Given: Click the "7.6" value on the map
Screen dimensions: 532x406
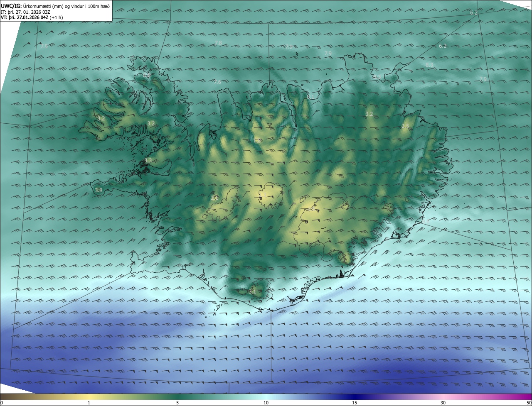Looking at the screenshot, I should (217, 82).
